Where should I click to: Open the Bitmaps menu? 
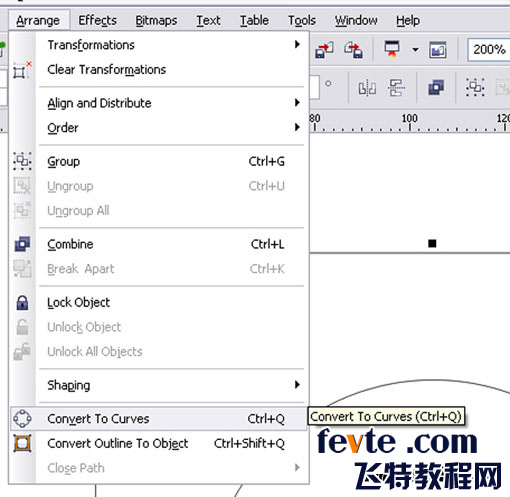pos(156,21)
